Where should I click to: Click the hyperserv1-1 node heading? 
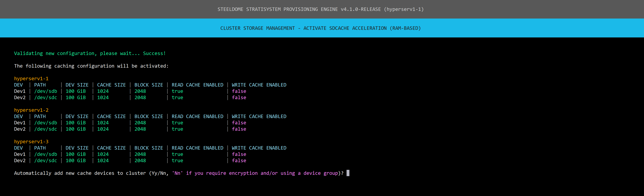coord(31,79)
